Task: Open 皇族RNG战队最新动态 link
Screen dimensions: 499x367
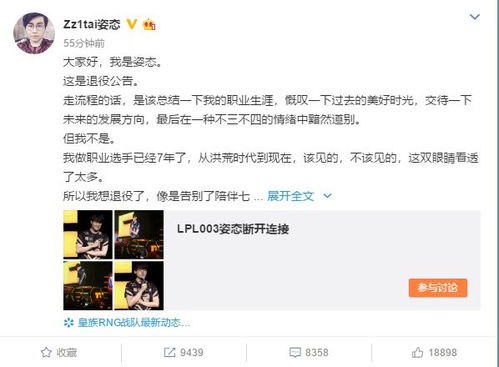Action: click(x=134, y=322)
